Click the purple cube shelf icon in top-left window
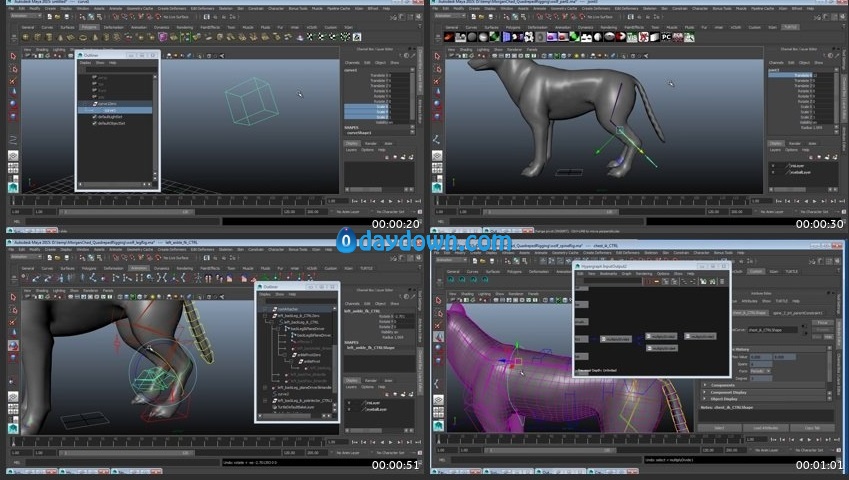849x480 pixels. pyautogui.click(x=162, y=37)
